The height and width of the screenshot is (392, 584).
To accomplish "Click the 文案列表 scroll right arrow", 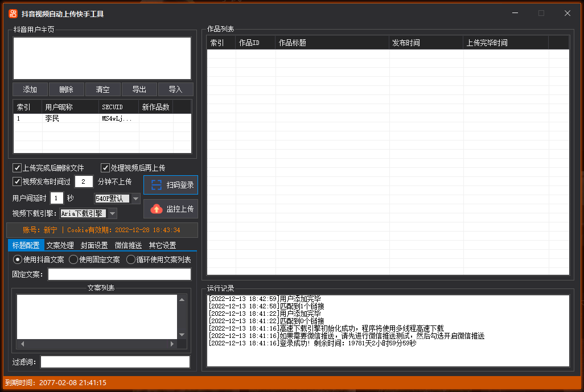I will point(172,344).
